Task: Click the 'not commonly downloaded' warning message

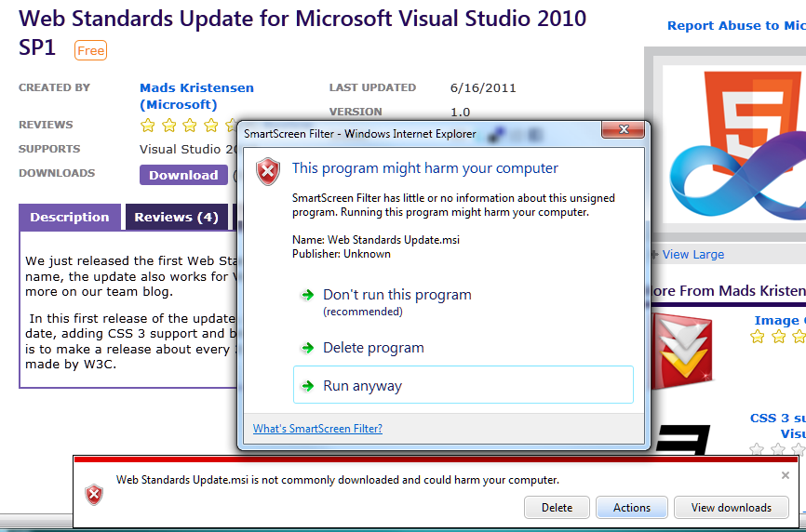Action: click(x=337, y=480)
